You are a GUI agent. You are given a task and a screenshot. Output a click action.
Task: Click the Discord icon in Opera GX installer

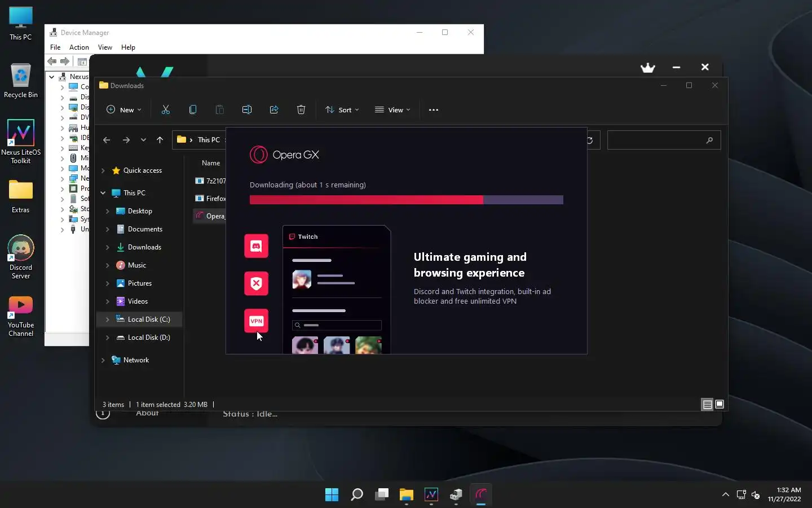[x=256, y=246]
